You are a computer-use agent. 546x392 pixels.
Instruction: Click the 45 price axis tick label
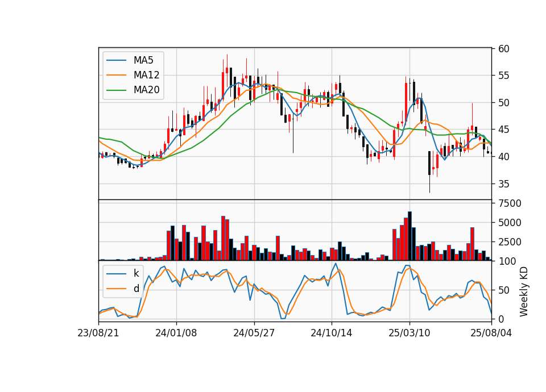[503, 130]
